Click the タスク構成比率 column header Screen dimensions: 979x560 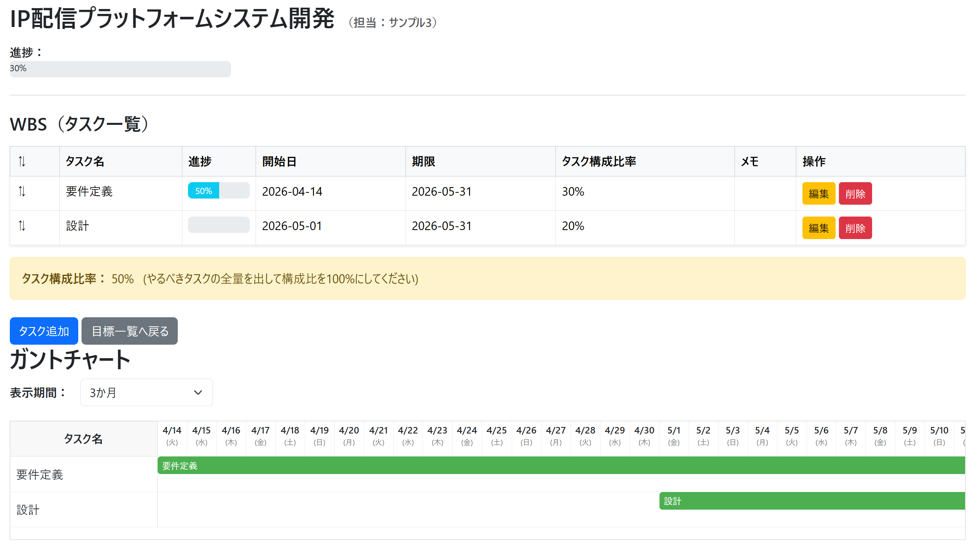(x=598, y=161)
